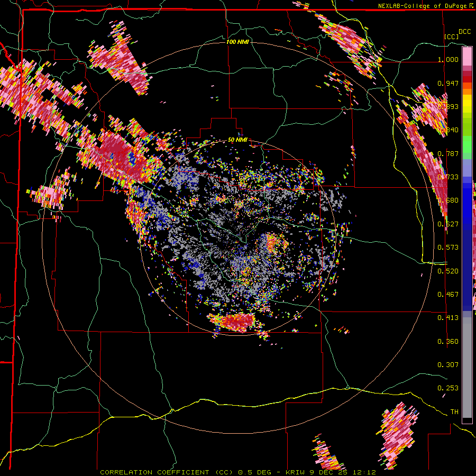
Task: Click the 0.520 scale value
Action: [x=448, y=271]
